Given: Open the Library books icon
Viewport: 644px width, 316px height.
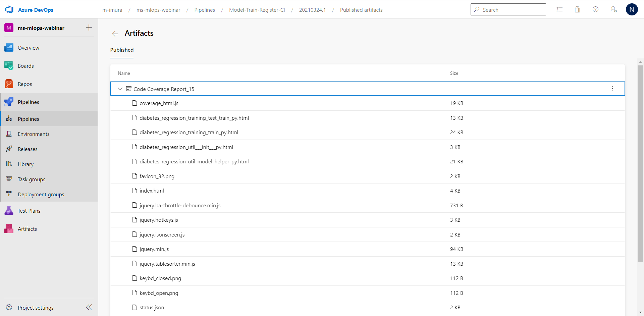Looking at the screenshot, I should coord(9,164).
